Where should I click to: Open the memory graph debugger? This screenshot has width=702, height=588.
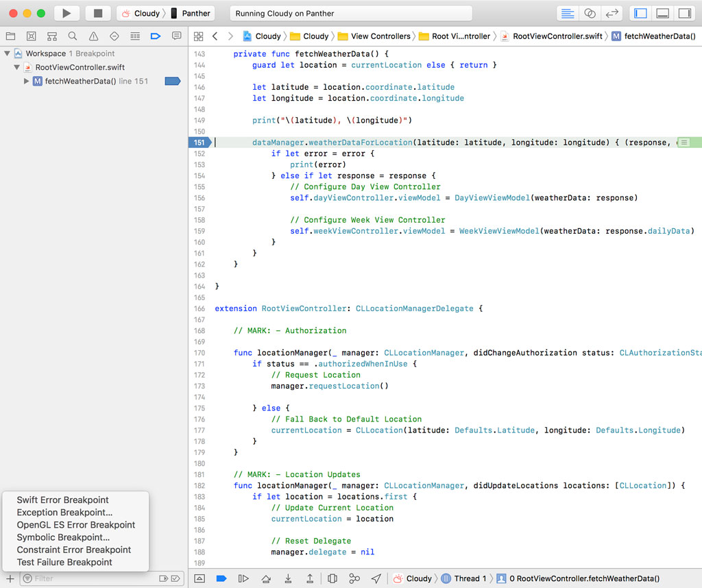coord(354,578)
